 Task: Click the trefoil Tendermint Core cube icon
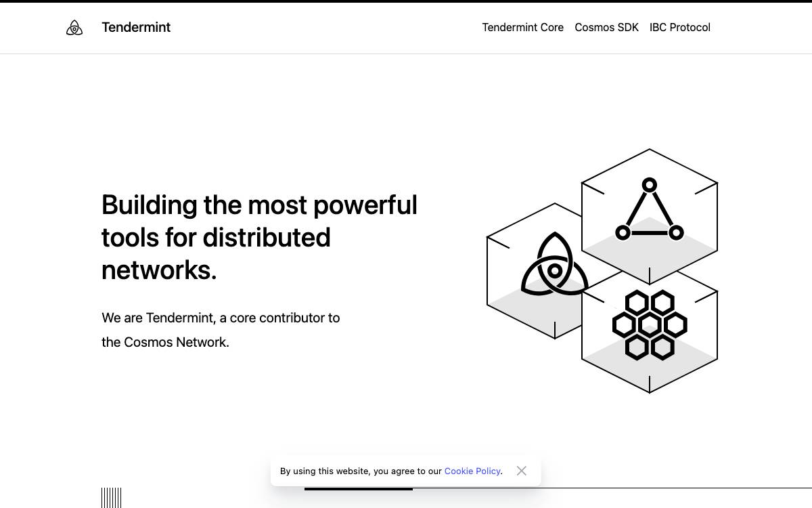(x=554, y=264)
